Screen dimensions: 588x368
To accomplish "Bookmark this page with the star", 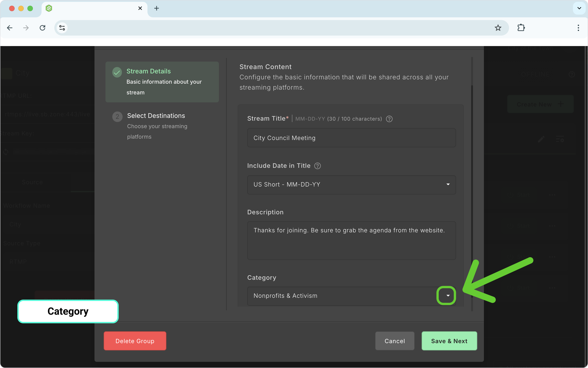I will point(498,28).
